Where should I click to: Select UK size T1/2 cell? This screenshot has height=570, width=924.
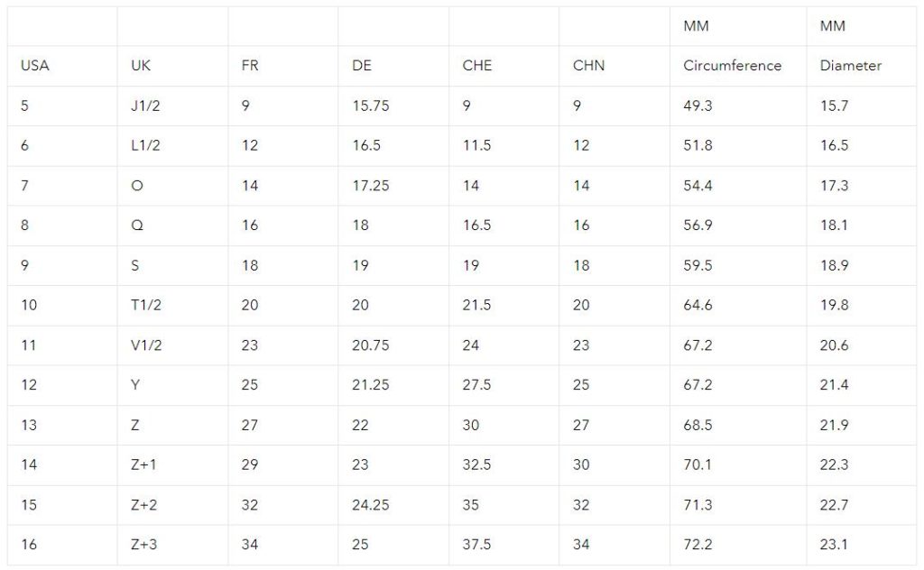(146, 305)
